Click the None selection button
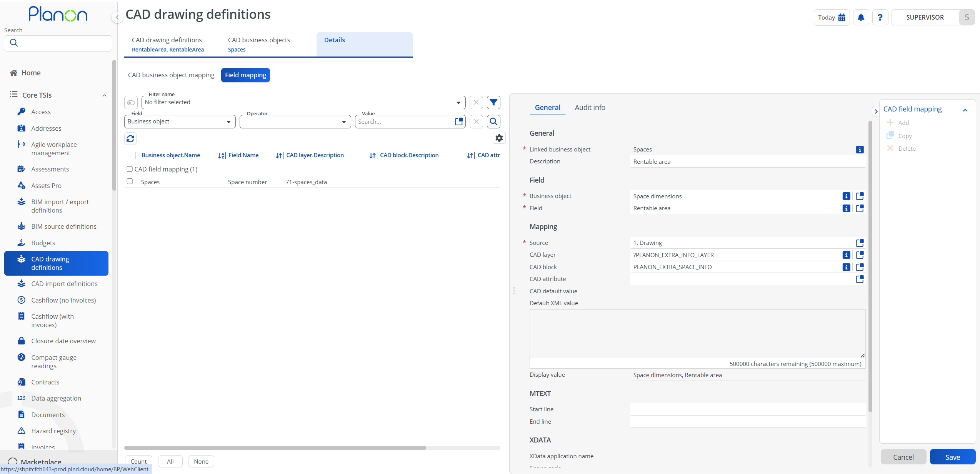Viewport: 980px width, 474px height. pyautogui.click(x=201, y=461)
